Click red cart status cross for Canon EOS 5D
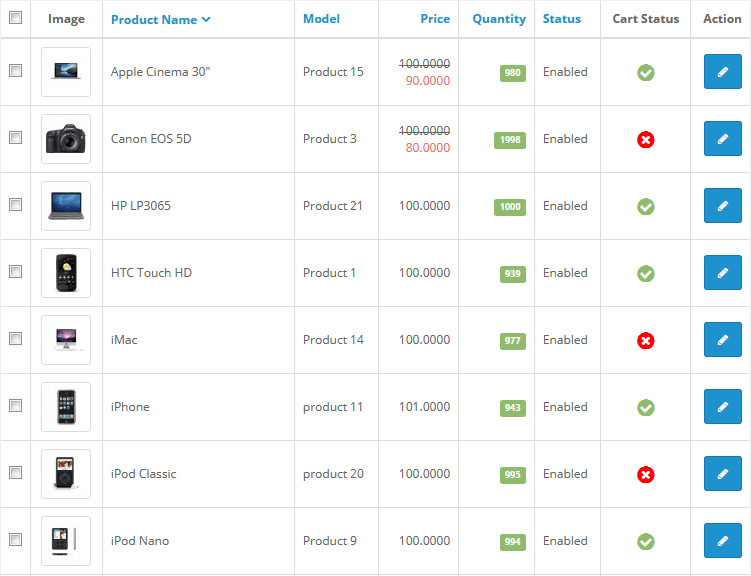This screenshot has height=576, width=751. click(x=646, y=140)
